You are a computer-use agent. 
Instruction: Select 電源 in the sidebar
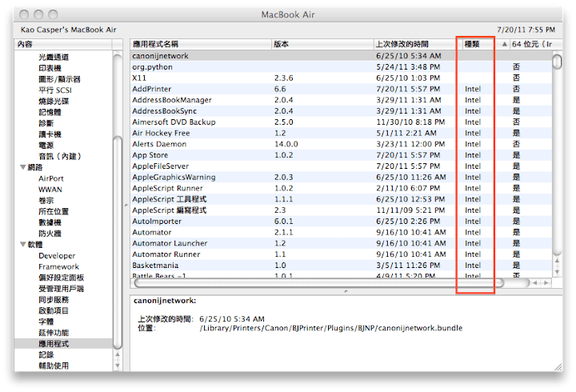click(46, 146)
